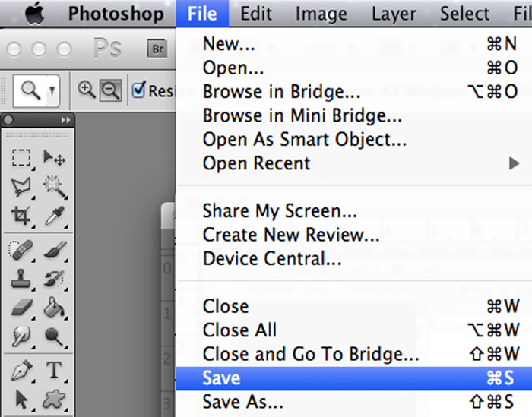Launch Bridge with the Br button
The image size is (532, 417).
pos(157,49)
